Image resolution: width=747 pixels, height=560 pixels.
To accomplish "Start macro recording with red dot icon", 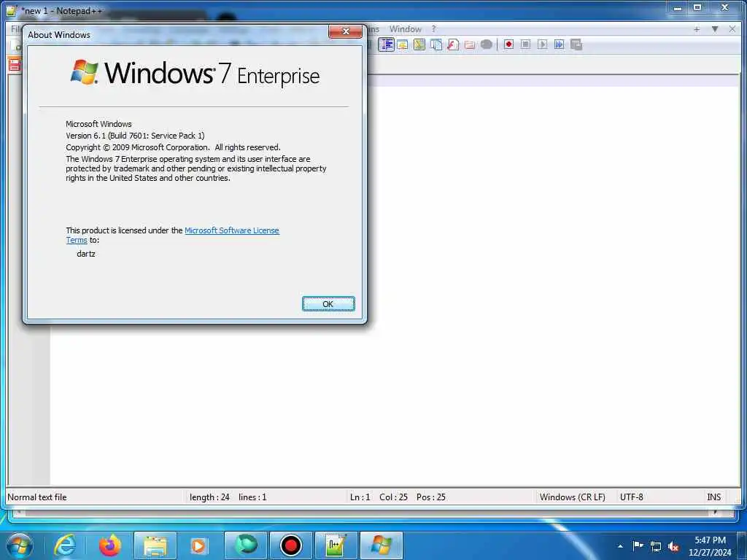I will pos(508,44).
